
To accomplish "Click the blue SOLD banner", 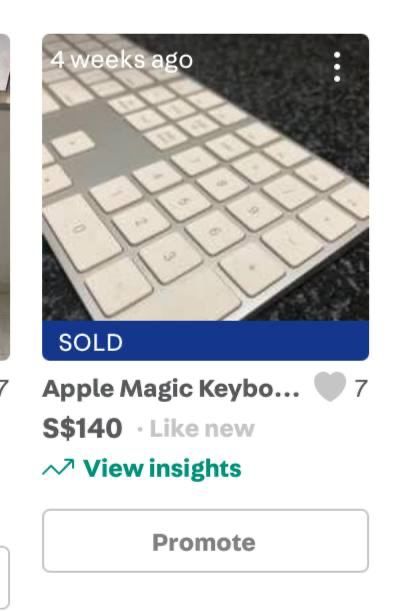I will point(205,341).
